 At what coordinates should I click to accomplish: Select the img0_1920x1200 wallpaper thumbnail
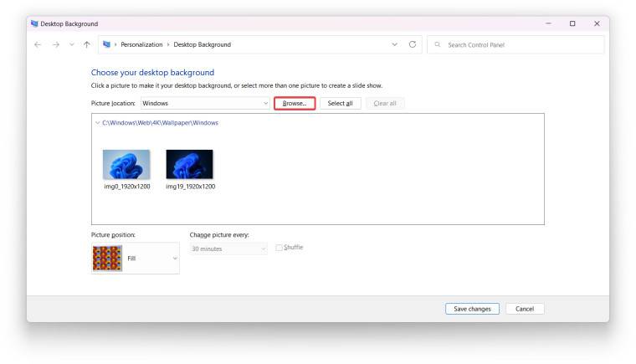[x=126, y=164]
